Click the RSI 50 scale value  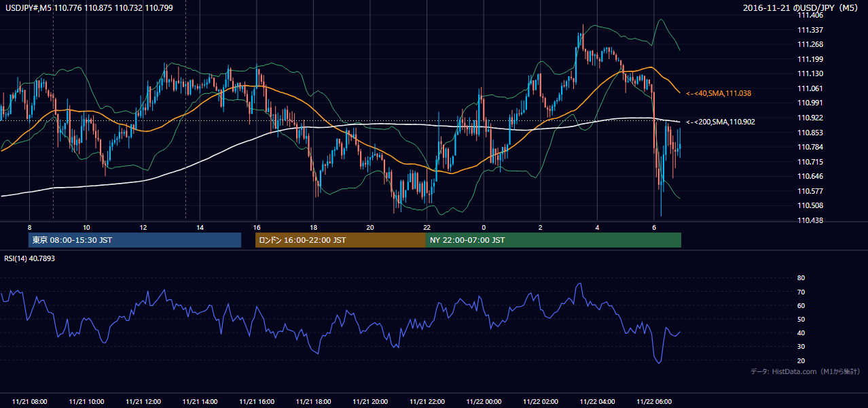click(801, 319)
